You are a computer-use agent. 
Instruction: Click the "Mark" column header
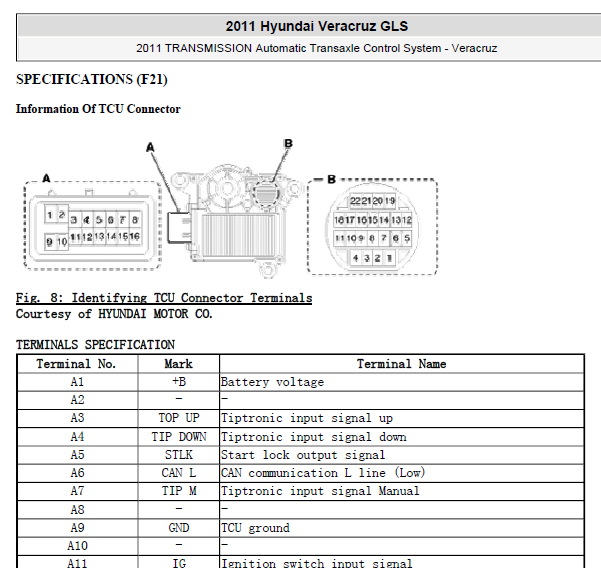pos(178,364)
